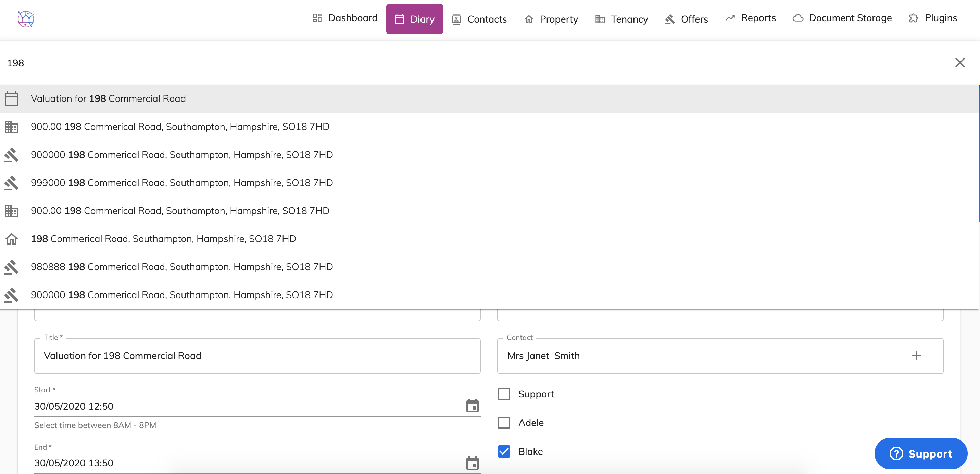
Task: Navigate to Document Storage
Action: pos(842,18)
